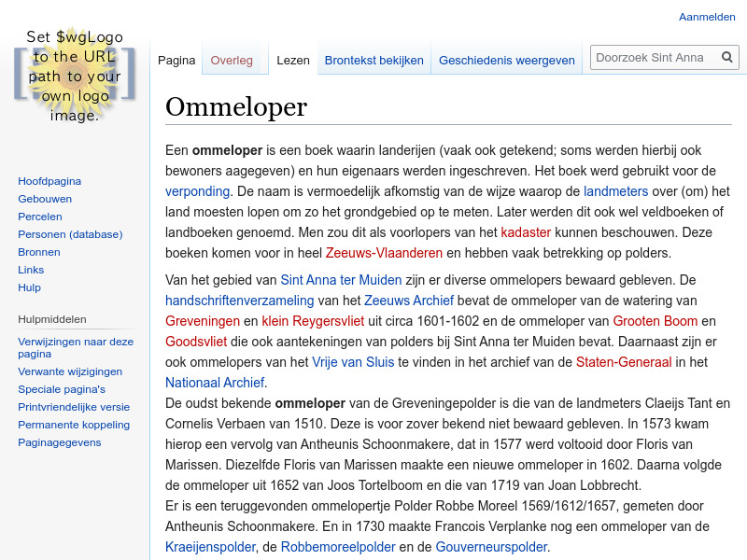Image resolution: width=747 pixels, height=560 pixels.
Task: Click Verwijzingen naar deze pagina
Action: (x=76, y=341)
